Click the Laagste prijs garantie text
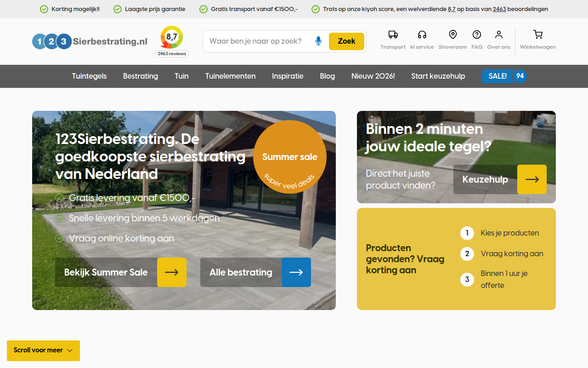 (x=155, y=9)
